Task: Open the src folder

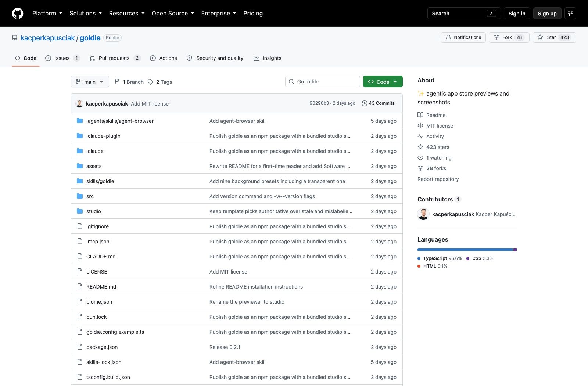Action: coord(90,196)
